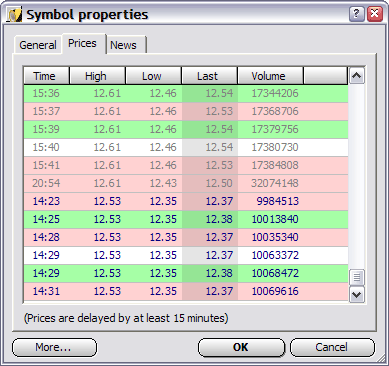
Task: Click the Symbol properties title icon
Action: point(15,15)
